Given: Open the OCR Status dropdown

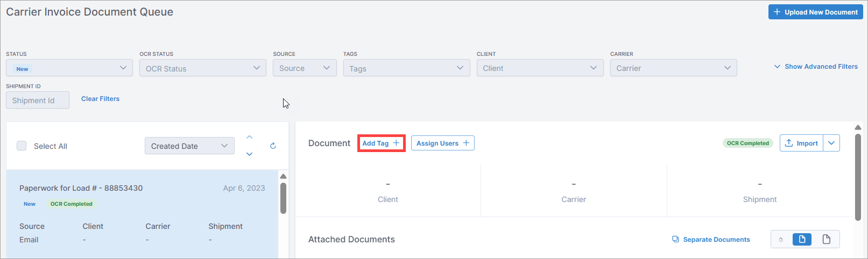Looking at the screenshot, I should point(203,68).
